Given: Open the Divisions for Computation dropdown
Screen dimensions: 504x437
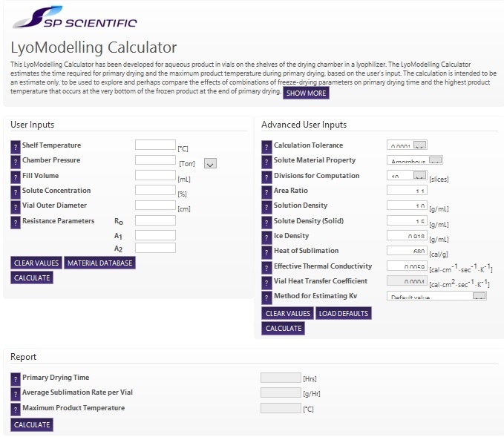Looking at the screenshot, I should click(420, 176).
